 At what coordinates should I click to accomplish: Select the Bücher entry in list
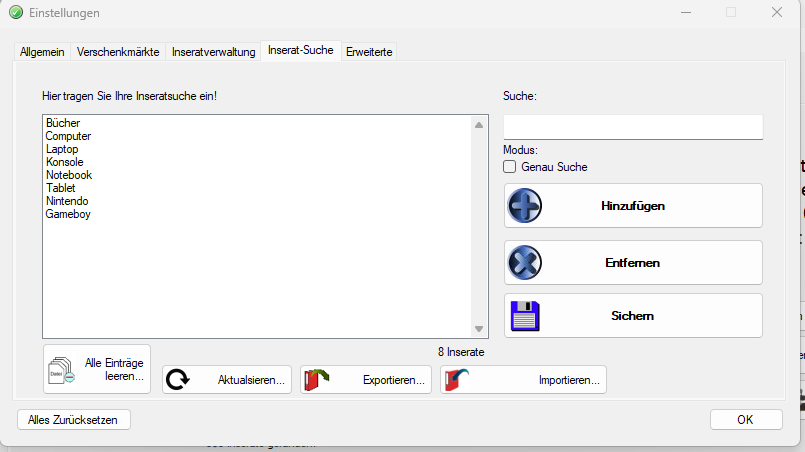pyautogui.click(x=63, y=123)
